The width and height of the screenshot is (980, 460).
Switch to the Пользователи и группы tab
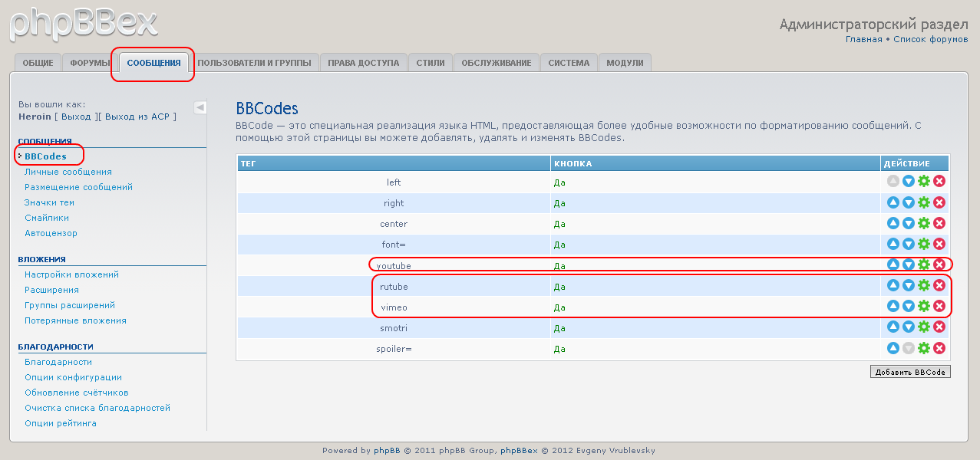(254, 63)
